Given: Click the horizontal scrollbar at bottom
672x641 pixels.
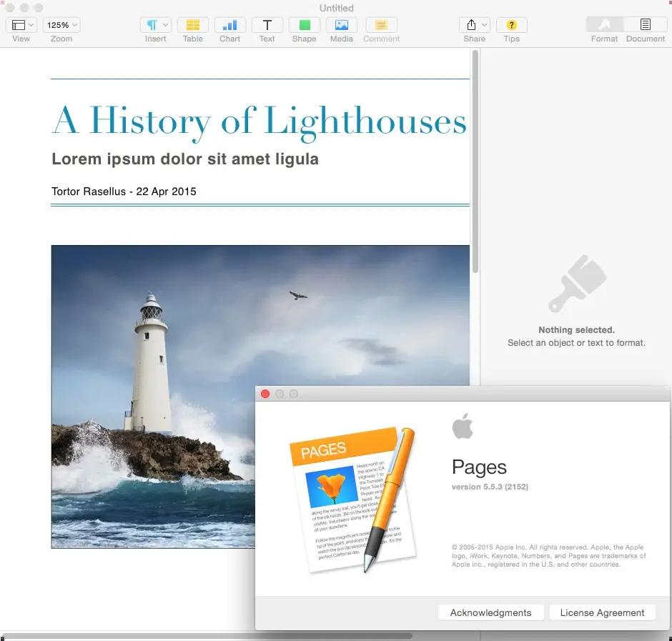Looking at the screenshot, I should 207,636.
